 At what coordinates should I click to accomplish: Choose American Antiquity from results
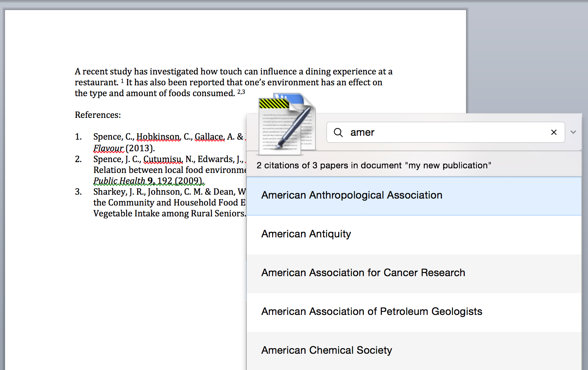click(x=414, y=235)
